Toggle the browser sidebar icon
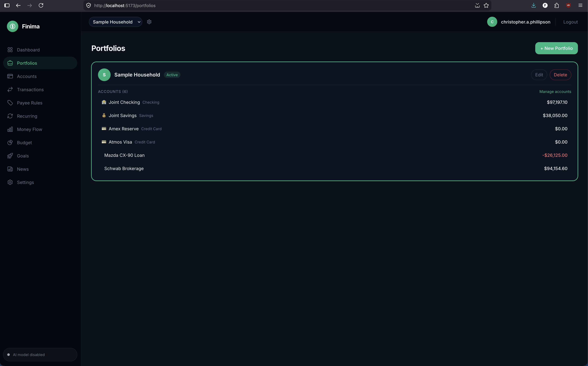This screenshot has height=366, width=588. pos(7,5)
